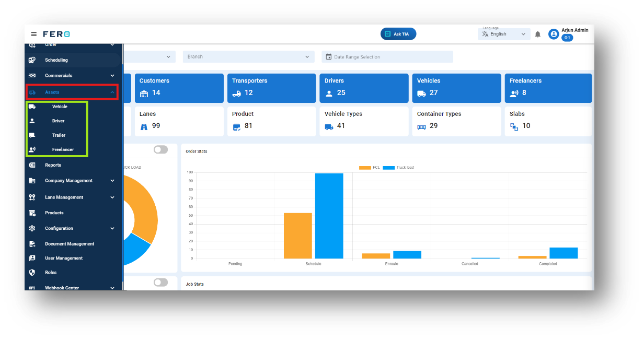The height and width of the screenshot is (340, 644).
Task: Open the hamburger menu icon
Action: point(34,34)
